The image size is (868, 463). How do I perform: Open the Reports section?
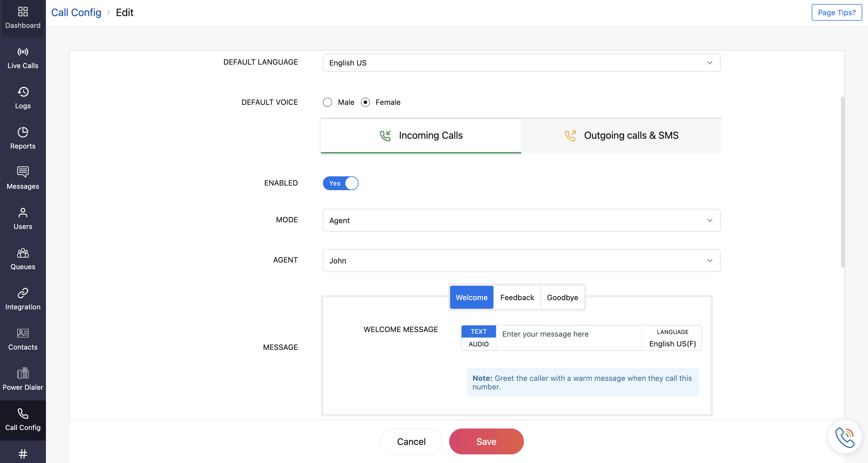tap(23, 138)
